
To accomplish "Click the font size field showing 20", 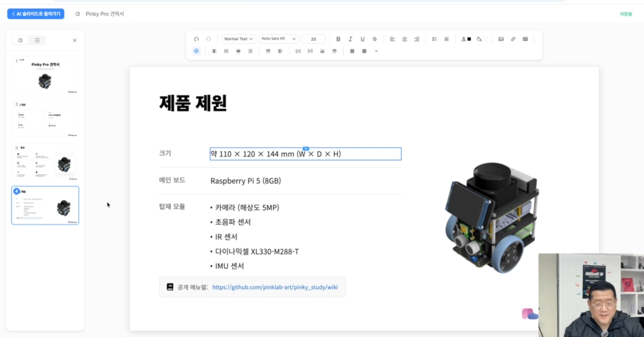I will coord(313,39).
